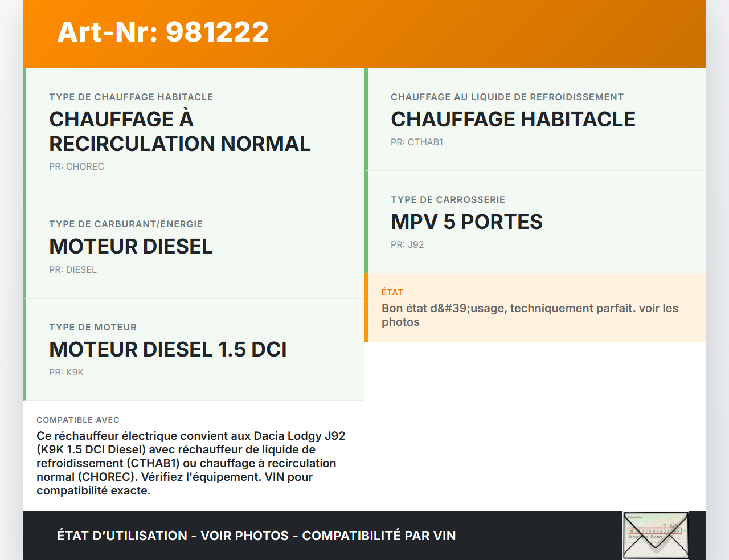729x560 pixels.
Task: Click the MOTEUR DIESEL card heading
Action: click(x=131, y=247)
